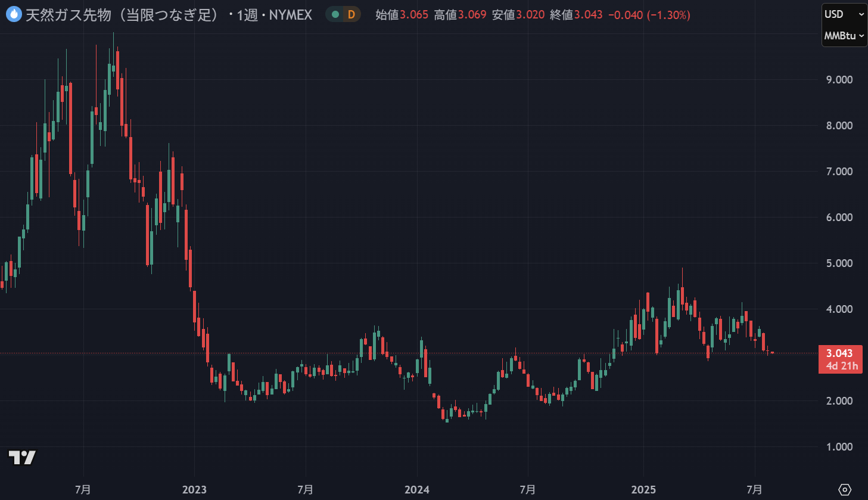The image size is (868, 500).
Task: Click the 4.000 price axis label
Action: point(839,309)
